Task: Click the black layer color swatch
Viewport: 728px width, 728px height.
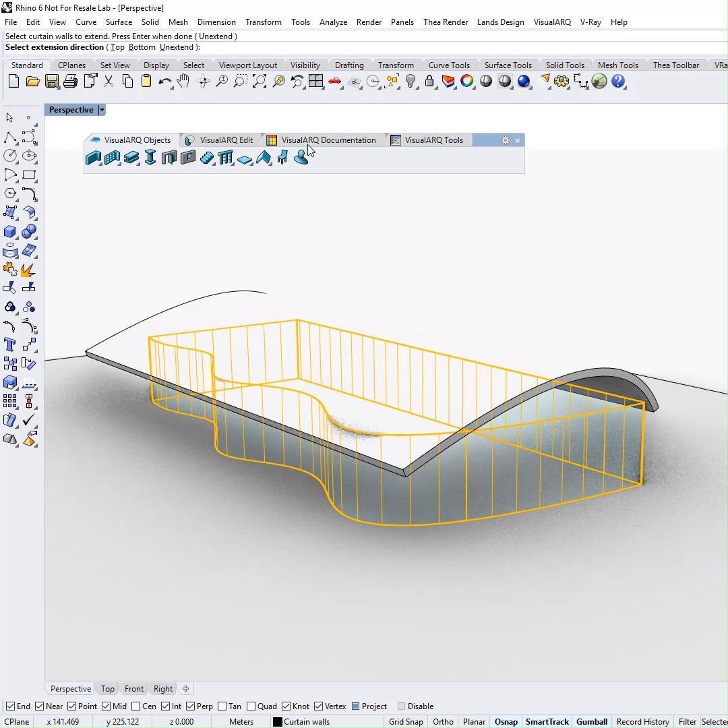Action: coord(278,721)
